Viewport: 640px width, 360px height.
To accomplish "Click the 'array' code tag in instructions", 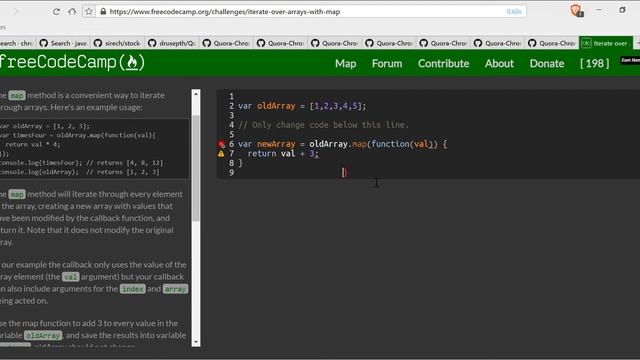I will pos(176,289).
